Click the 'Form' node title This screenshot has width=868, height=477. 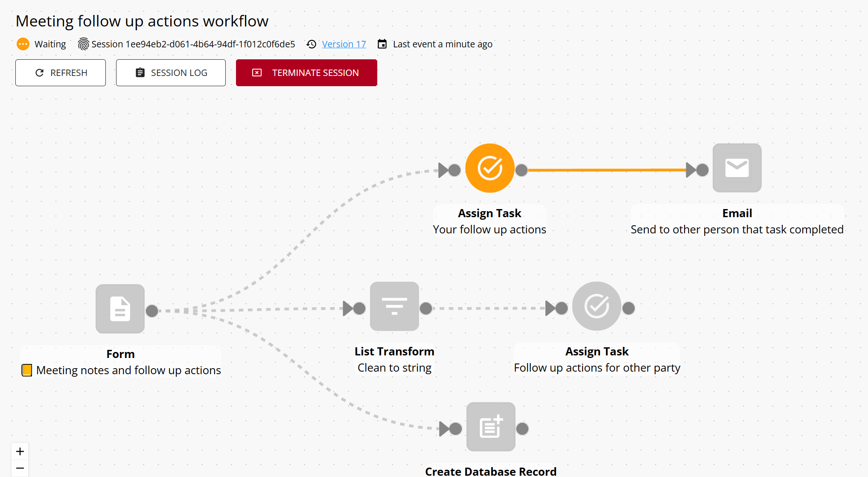pyautogui.click(x=120, y=354)
